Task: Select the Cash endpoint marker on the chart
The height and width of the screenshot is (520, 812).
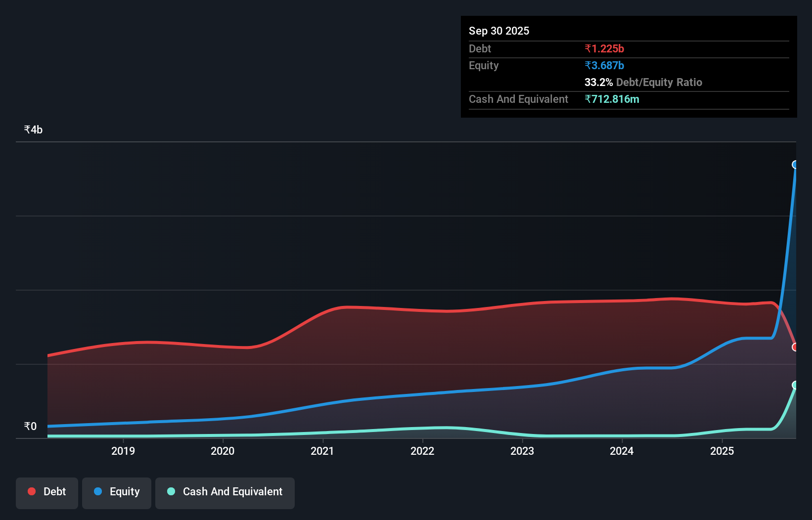Action: [795, 385]
